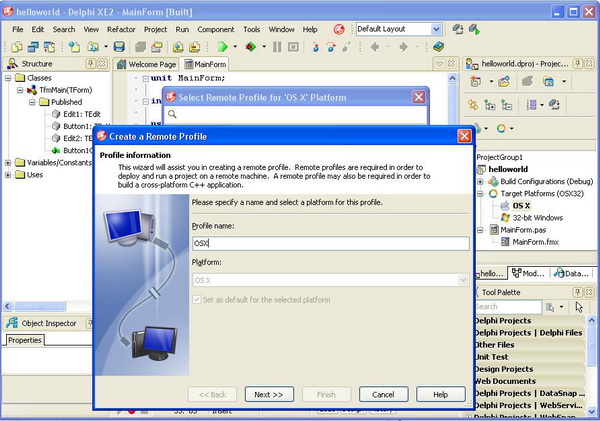Expand the Uses node in Structure

pos(8,175)
